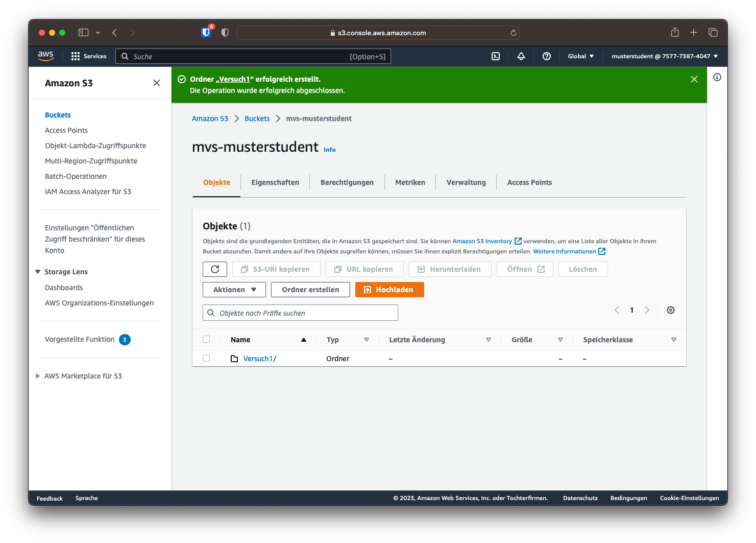The image size is (756, 543).
Task: Open Batch-Operationen in sidebar
Action: point(76,176)
